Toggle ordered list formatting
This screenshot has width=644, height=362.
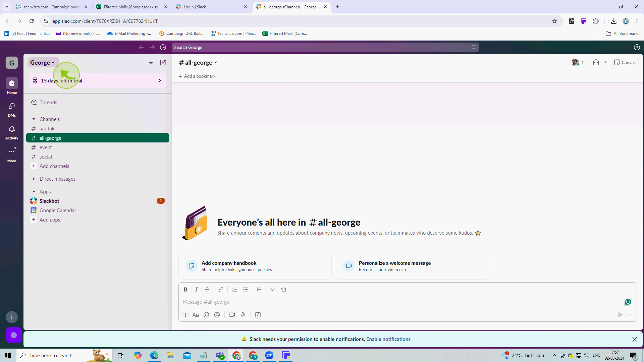tap(234, 290)
